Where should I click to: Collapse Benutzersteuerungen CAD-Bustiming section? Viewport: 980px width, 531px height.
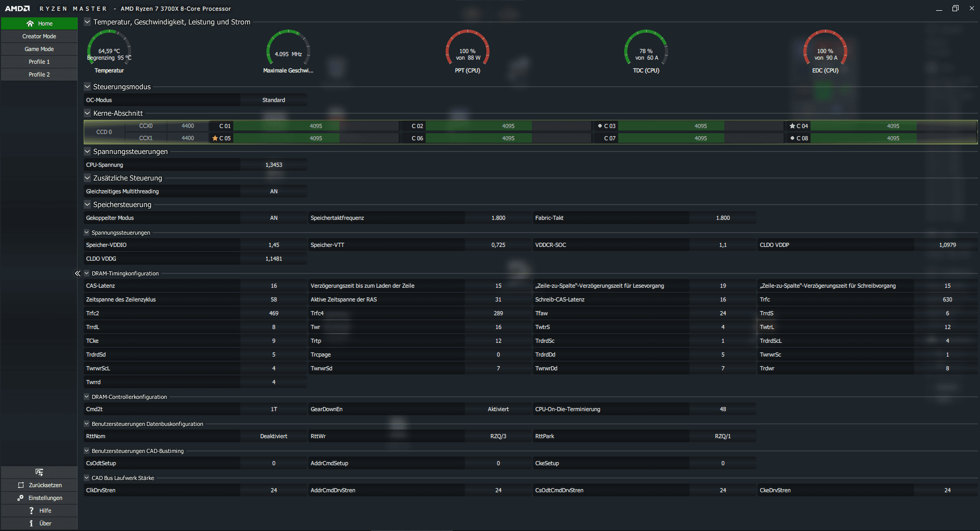click(87, 451)
